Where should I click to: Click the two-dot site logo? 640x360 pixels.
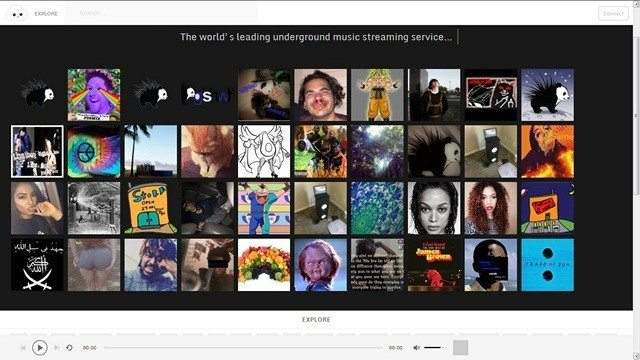(17, 14)
